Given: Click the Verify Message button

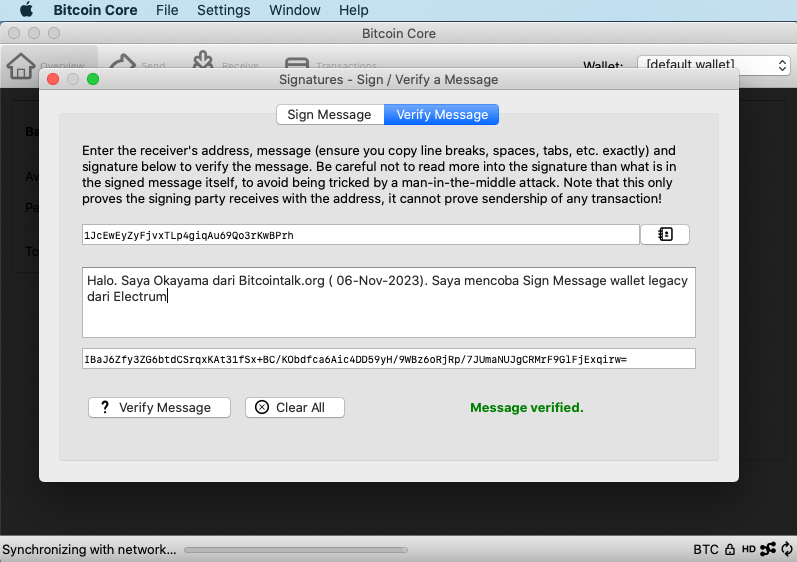Looking at the screenshot, I should (160, 408).
